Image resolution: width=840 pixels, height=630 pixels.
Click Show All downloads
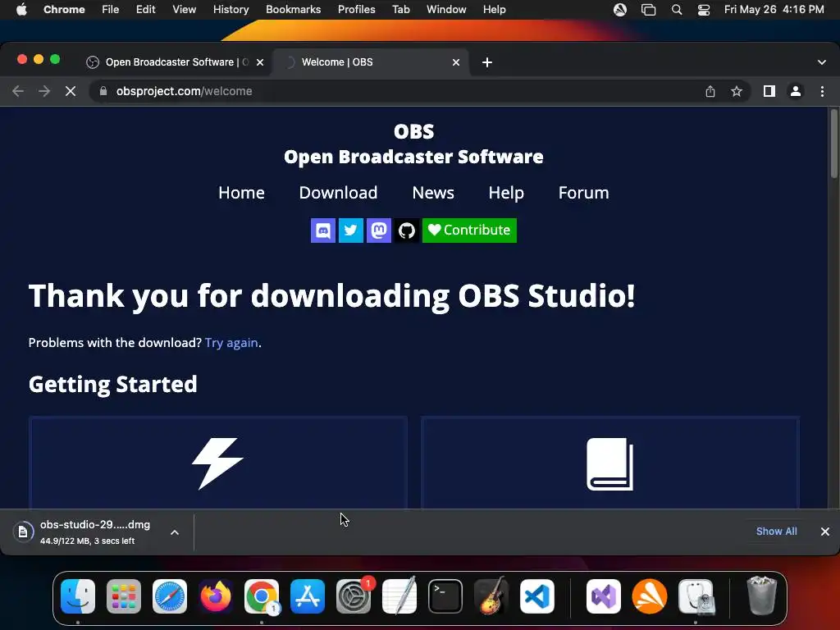coord(776,532)
